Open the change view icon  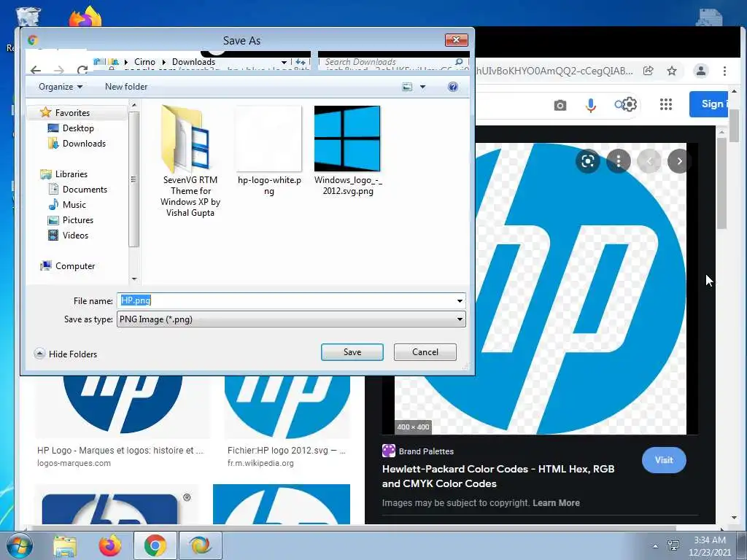point(407,87)
